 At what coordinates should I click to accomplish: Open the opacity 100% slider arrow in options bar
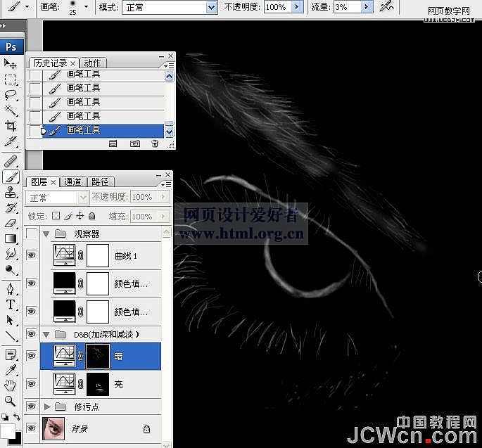coord(297,7)
